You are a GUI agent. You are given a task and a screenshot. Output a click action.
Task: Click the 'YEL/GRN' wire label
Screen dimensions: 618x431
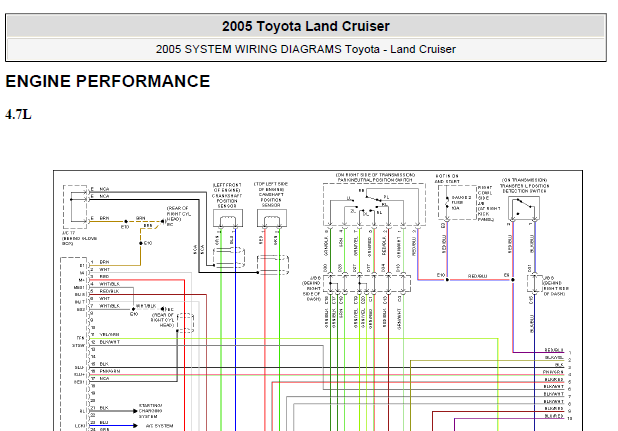tap(109, 335)
